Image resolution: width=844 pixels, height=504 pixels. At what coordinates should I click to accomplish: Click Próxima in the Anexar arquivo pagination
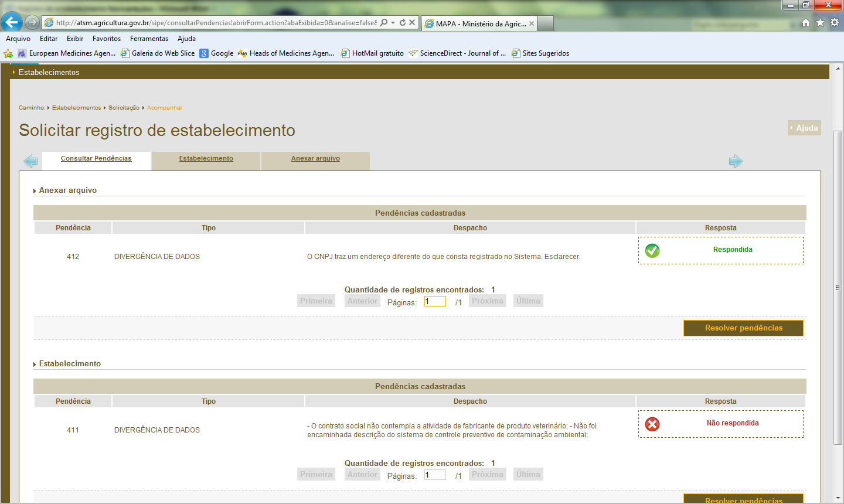(488, 301)
